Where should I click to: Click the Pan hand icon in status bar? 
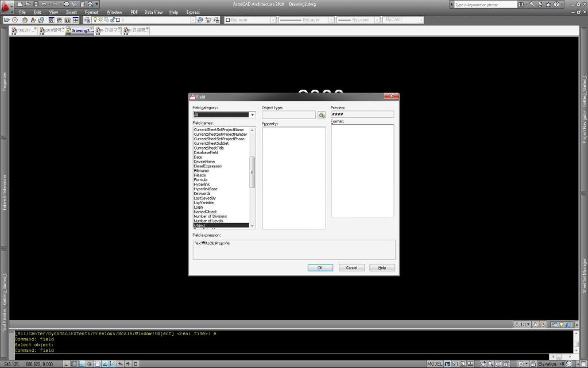click(x=482, y=364)
